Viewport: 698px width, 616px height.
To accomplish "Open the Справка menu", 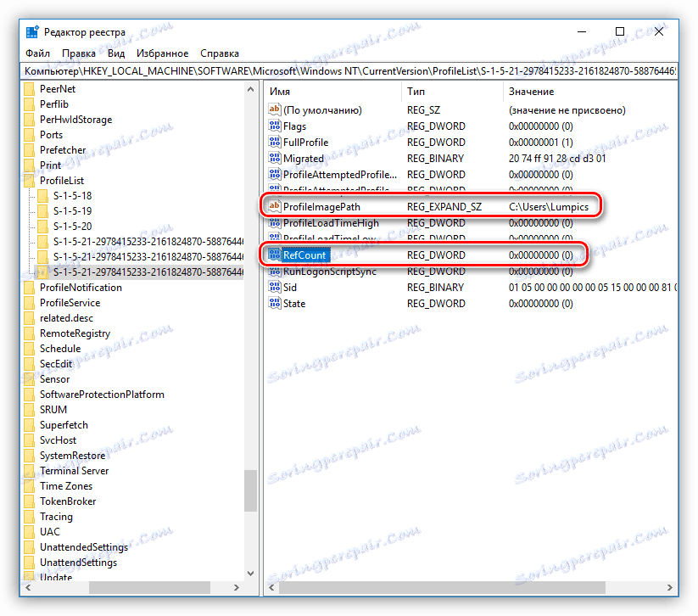I will [x=220, y=53].
